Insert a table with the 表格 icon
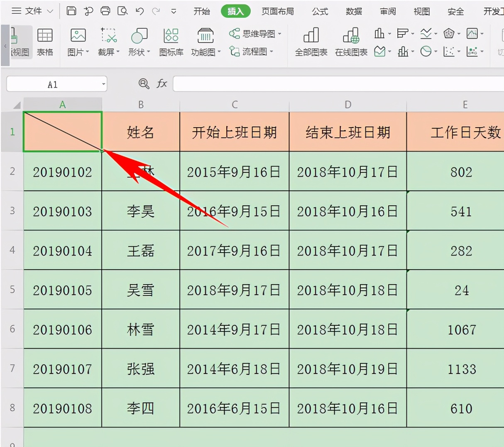 45,42
